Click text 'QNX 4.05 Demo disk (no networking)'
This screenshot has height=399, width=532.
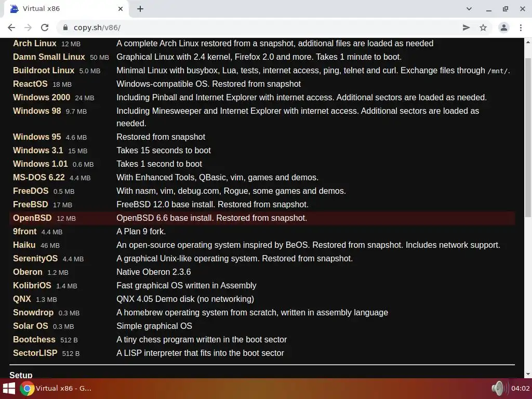click(x=185, y=299)
